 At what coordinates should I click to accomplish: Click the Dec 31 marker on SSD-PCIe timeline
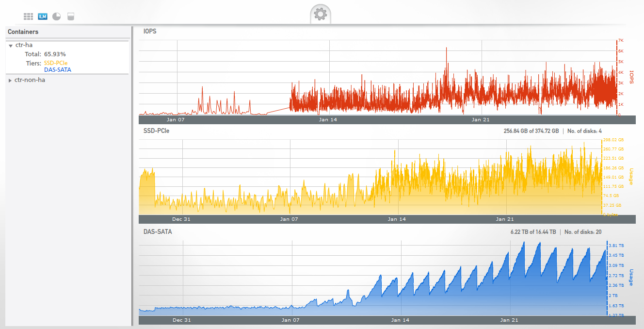182,219
